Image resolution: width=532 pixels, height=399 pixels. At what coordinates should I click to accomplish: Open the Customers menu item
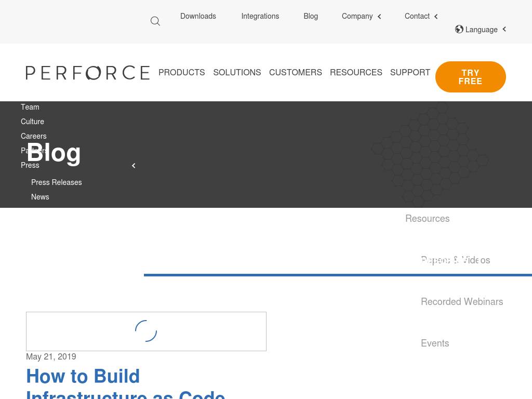tap(295, 72)
